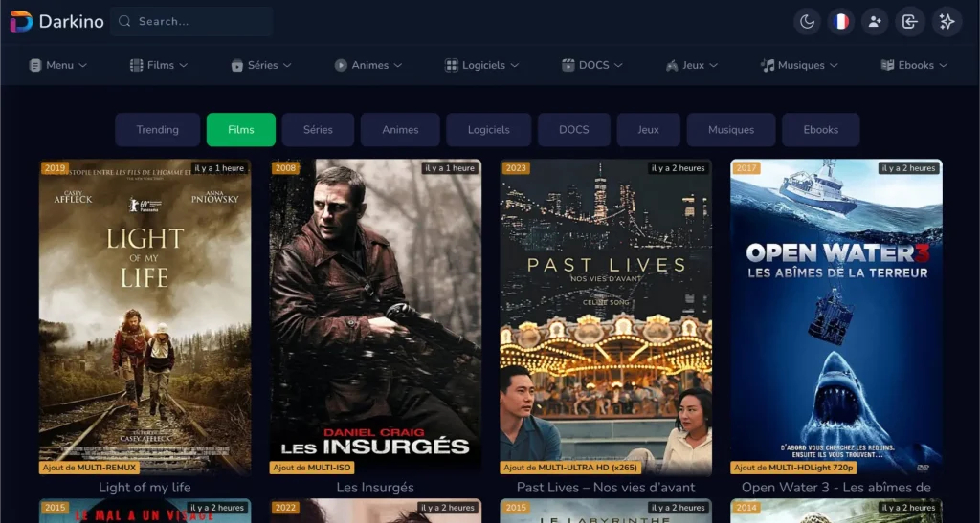Open the Les Insurgés poster
Viewport: 980px width, 523px height.
(375, 317)
